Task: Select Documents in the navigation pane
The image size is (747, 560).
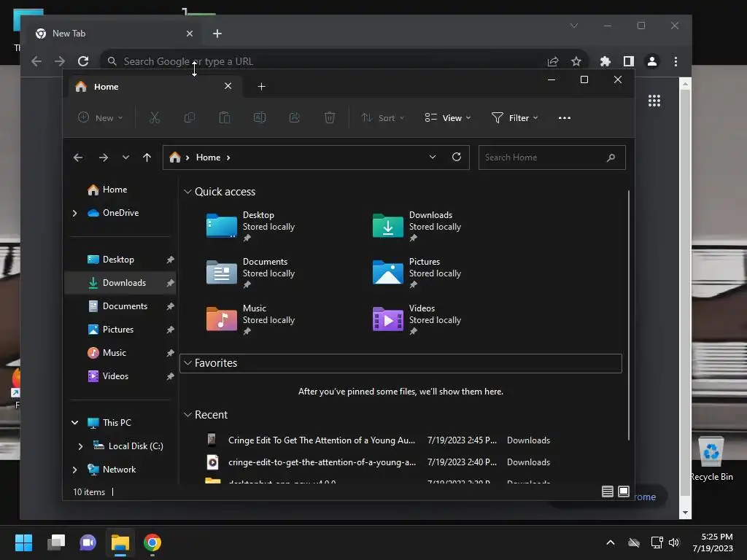Action: tap(120, 306)
